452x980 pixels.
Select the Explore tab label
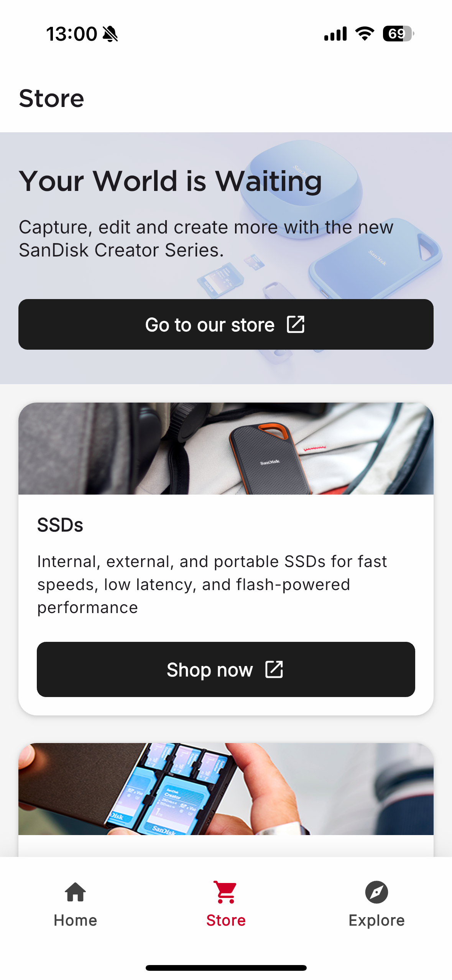click(376, 920)
